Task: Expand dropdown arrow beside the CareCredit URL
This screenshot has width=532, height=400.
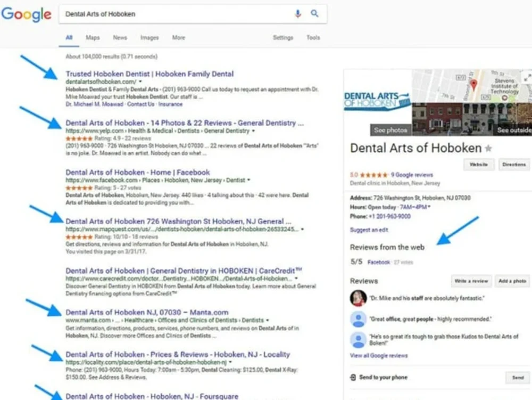Action: 296,279
